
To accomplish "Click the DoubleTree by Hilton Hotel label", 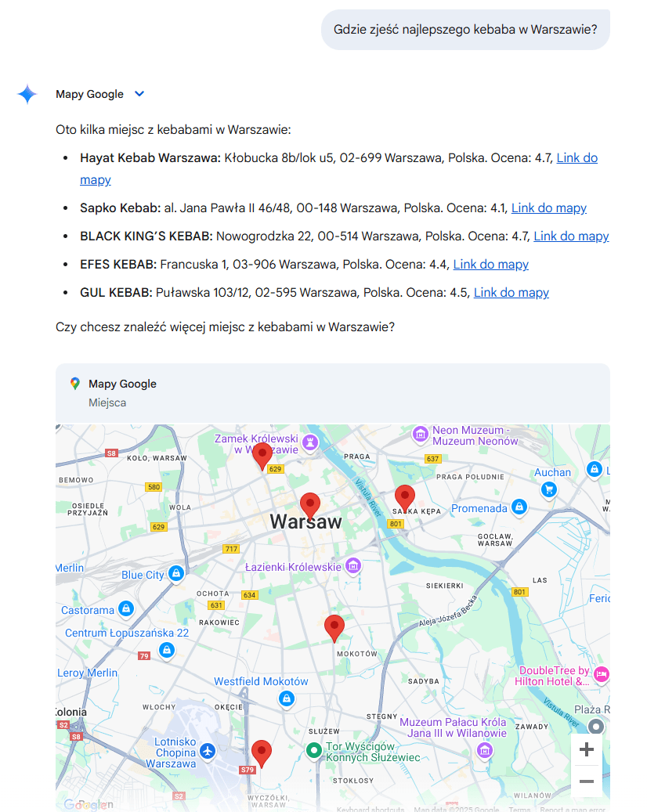I will [x=552, y=676].
